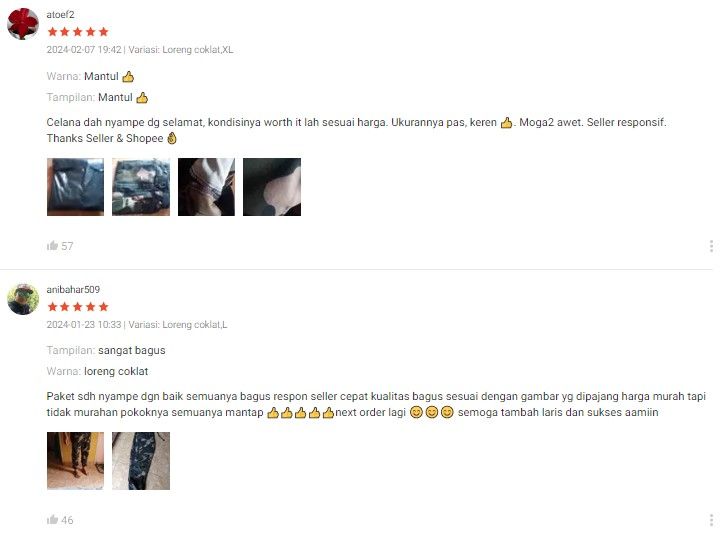Click the Variasi: Loreng coklat,XL text
This screenshot has width=720, height=535.
181,50
